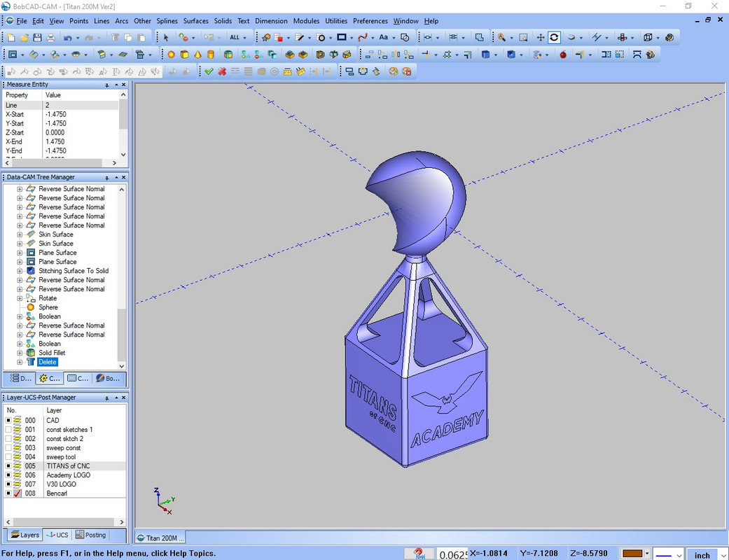Screen dimensions: 729x560
Task: Choose the Select arrow tool
Action: 166,38
